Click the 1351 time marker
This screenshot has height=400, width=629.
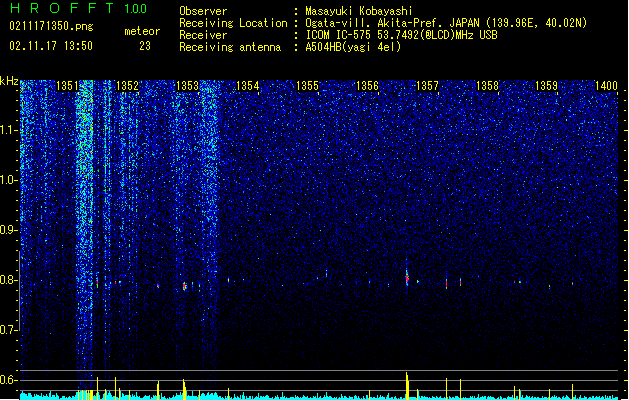tap(67, 86)
